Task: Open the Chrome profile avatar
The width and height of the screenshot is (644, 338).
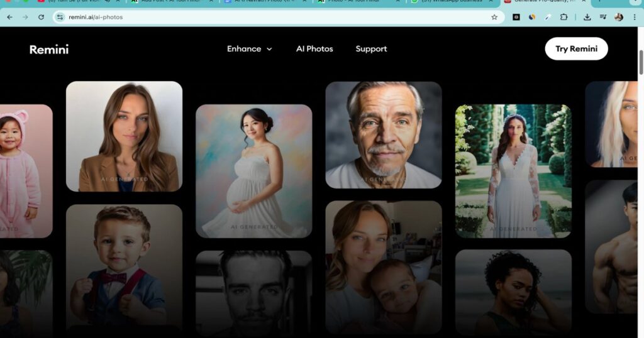Action: tap(619, 17)
